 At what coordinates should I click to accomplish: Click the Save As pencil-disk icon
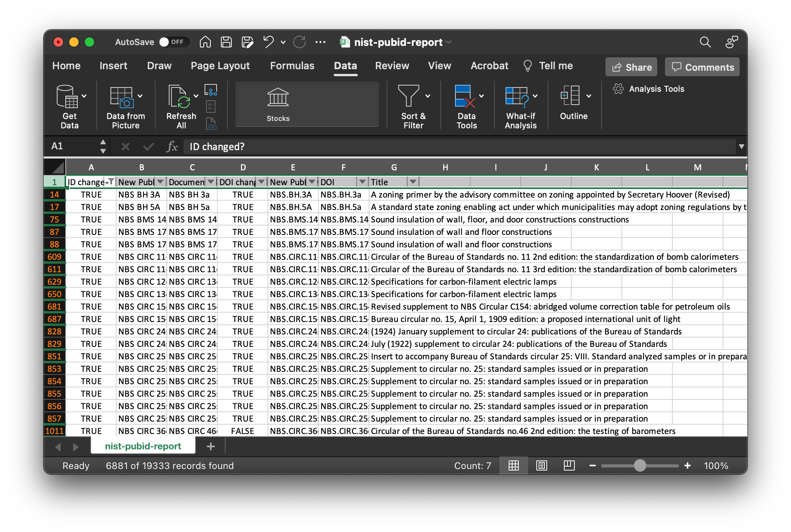(x=247, y=42)
